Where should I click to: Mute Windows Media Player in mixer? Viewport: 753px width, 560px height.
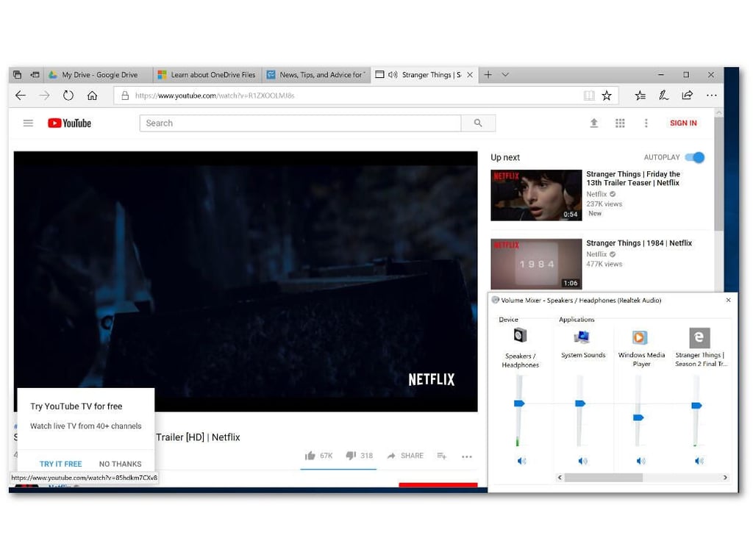(640, 461)
